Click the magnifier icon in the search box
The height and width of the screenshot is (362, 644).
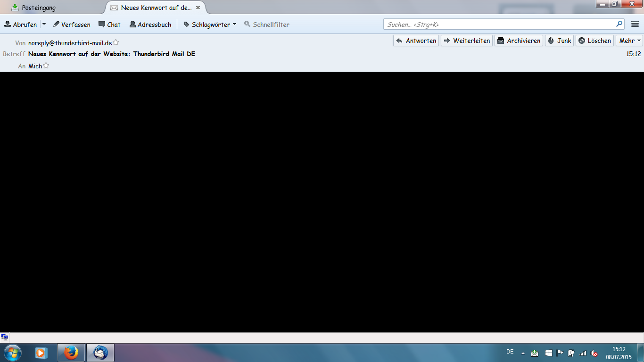[x=619, y=24]
